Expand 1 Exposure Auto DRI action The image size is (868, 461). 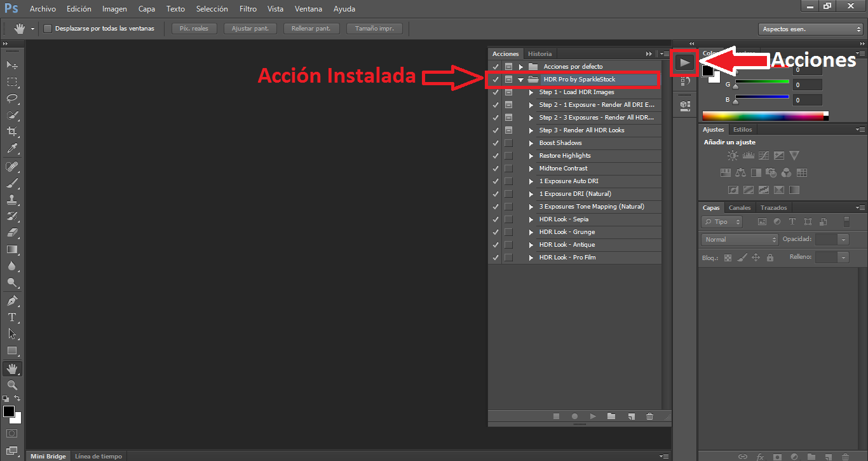click(532, 181)
